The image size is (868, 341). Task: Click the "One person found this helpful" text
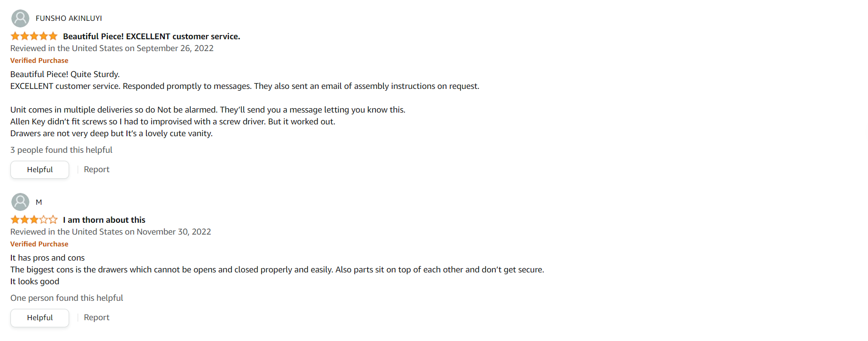click(67, 298)
